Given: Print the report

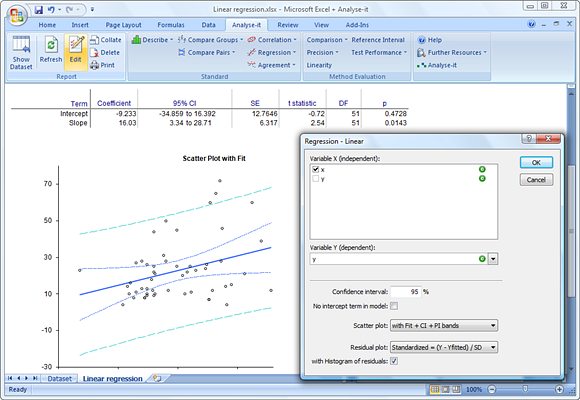Looking at the screenshot, I should click(x=103, y=65).
